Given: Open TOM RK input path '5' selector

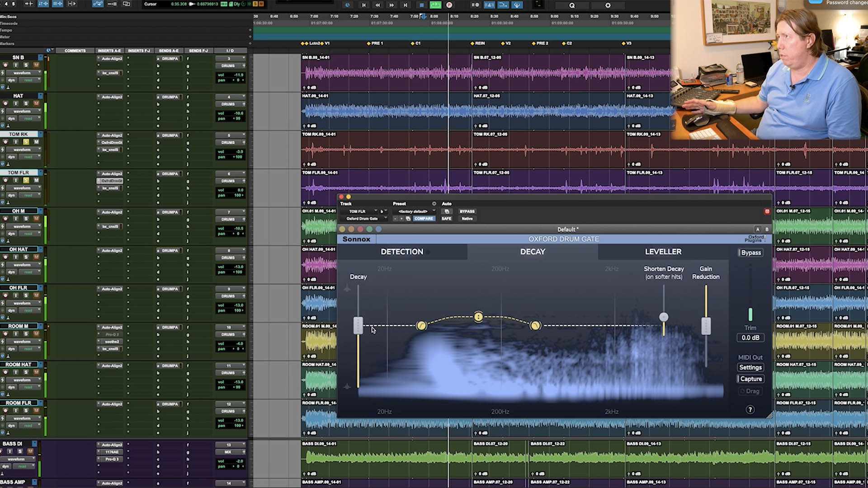Looking at the screenshot, I should coord(230,136).
